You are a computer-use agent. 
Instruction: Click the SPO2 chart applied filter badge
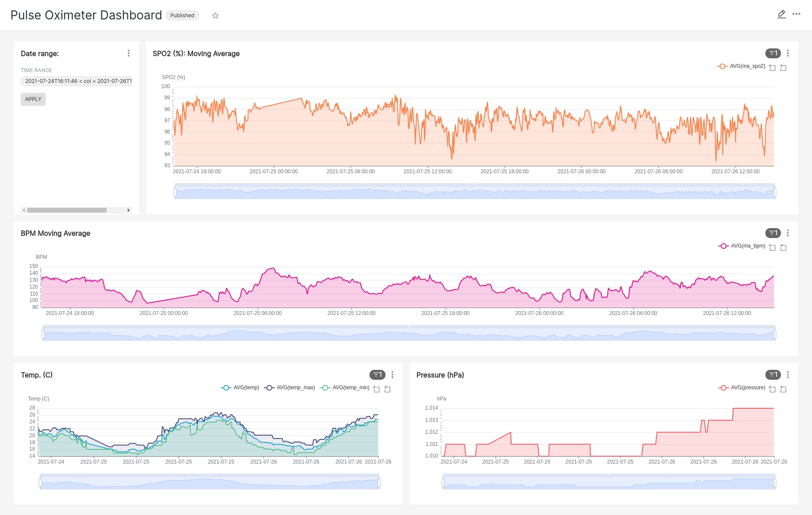point(773,53)
